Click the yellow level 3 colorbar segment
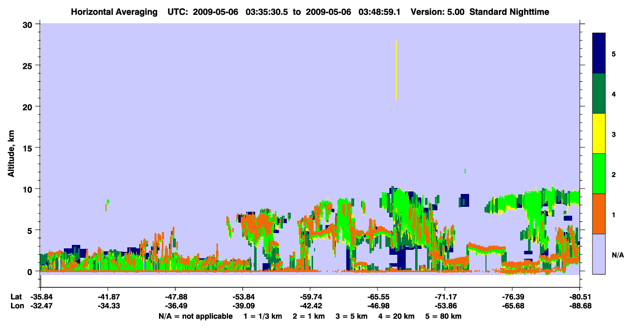 (x=599, y=134)
